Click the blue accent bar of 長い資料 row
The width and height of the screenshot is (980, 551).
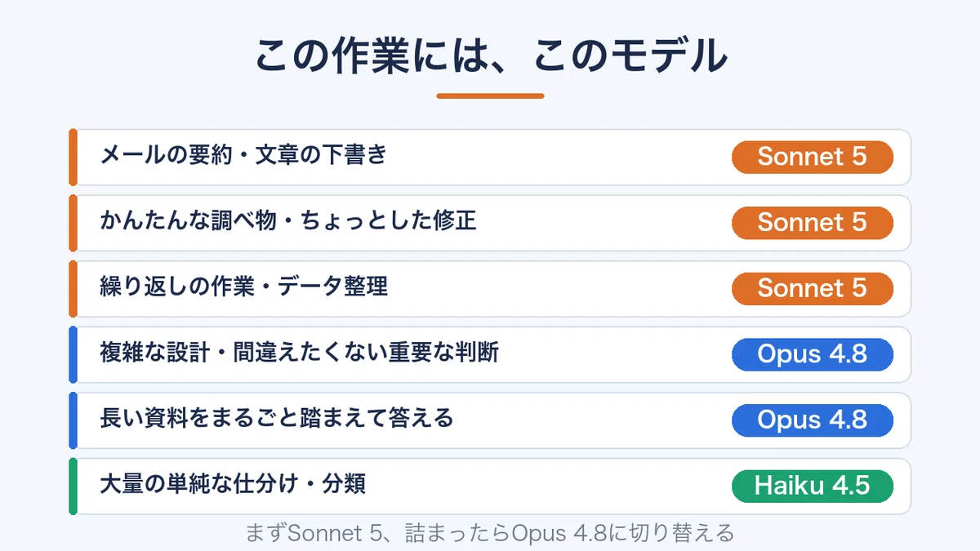click(x=73, y=420)
